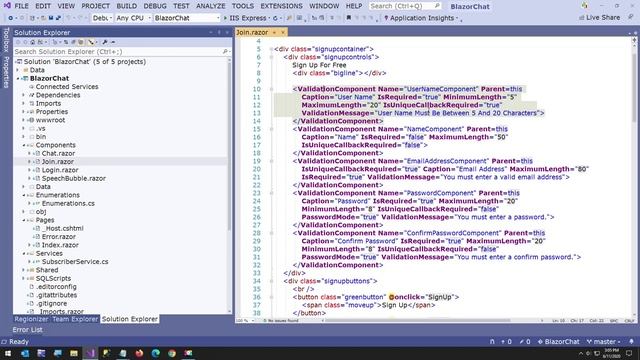Click unpushed commits arrow count in status bar
This screenshot has height=360, width=640.
click(506, 341)
